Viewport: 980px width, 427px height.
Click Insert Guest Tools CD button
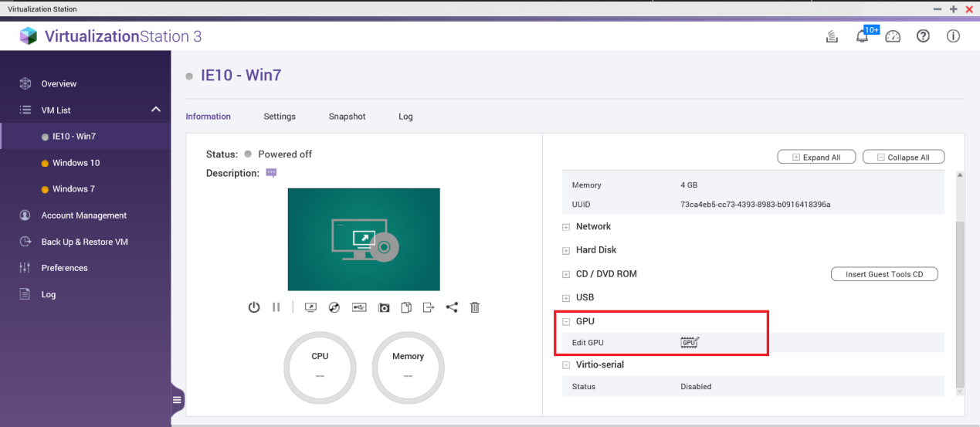(884, 274)
